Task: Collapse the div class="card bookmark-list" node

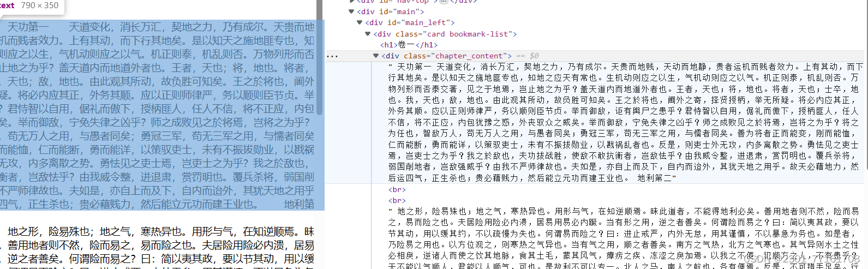Action: pos(368,34)
